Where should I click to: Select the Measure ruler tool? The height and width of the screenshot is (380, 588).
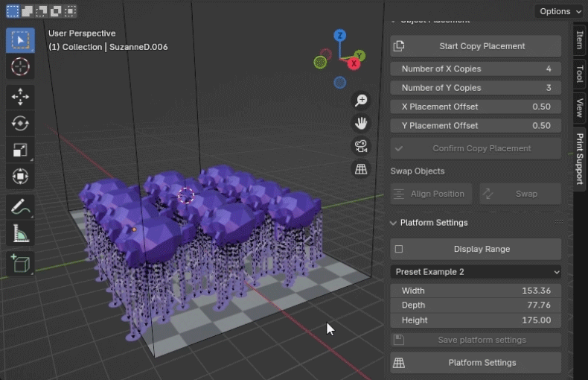(20, 233)
